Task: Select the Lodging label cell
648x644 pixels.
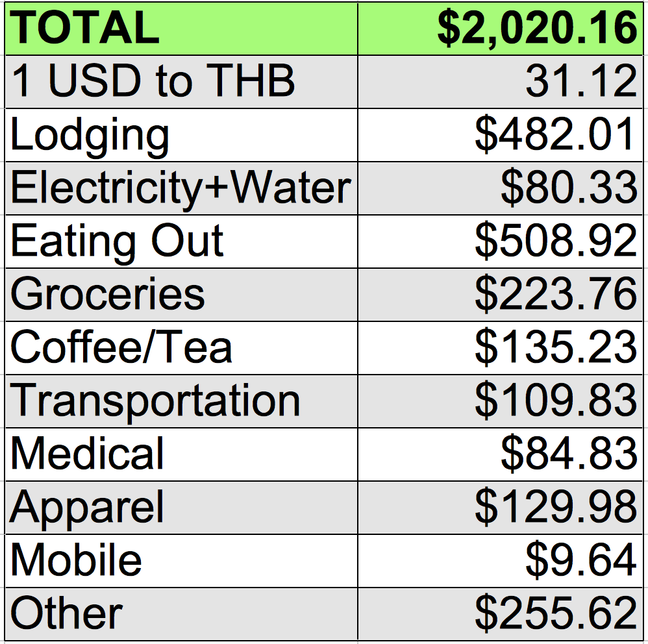Action: click(x=181, y=135)
